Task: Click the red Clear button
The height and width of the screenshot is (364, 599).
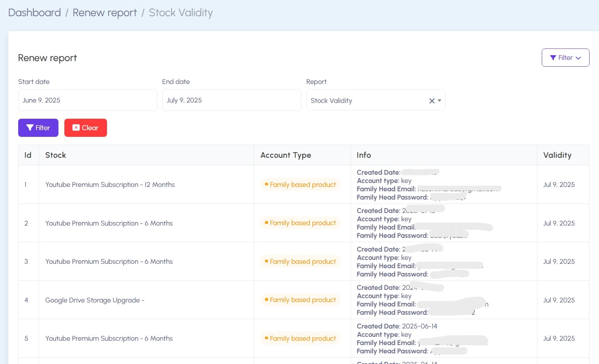Action: pyautogui.click(x=86, y=128)
